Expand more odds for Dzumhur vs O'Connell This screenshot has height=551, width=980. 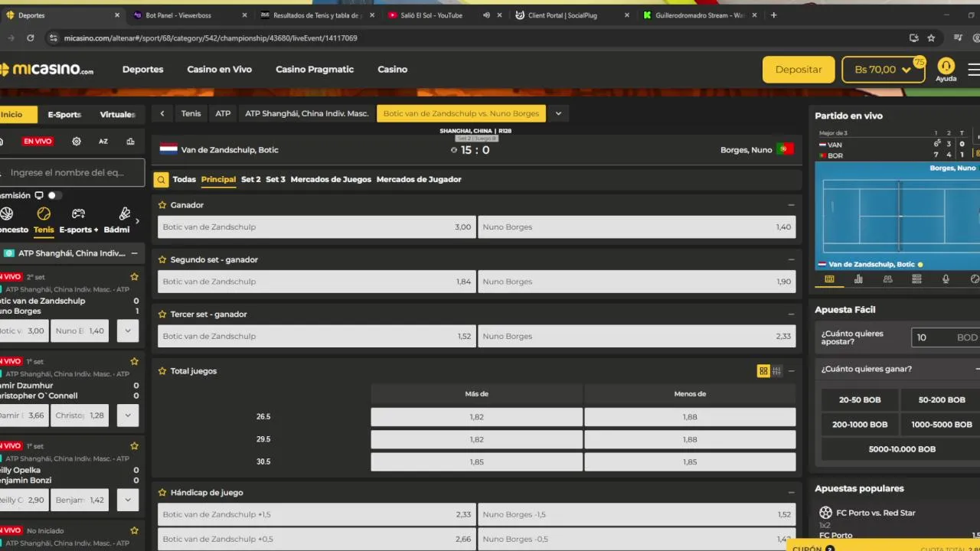click(127, 416)
